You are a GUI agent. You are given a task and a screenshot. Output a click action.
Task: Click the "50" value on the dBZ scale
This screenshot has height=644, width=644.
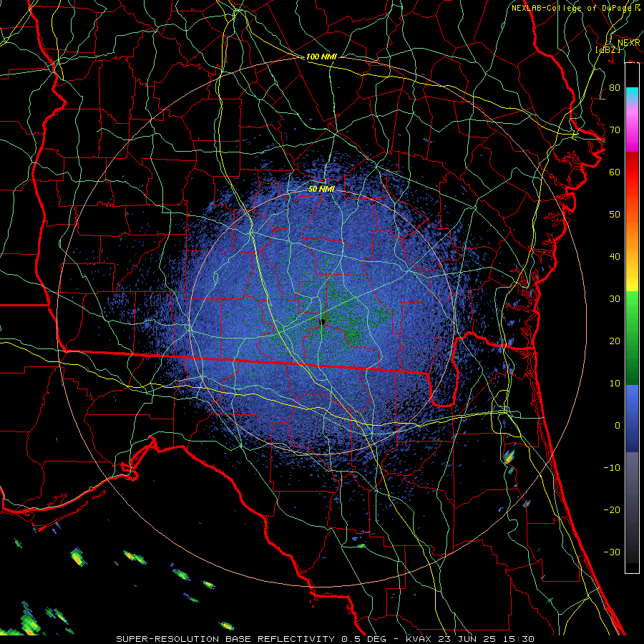coord(615,215)
